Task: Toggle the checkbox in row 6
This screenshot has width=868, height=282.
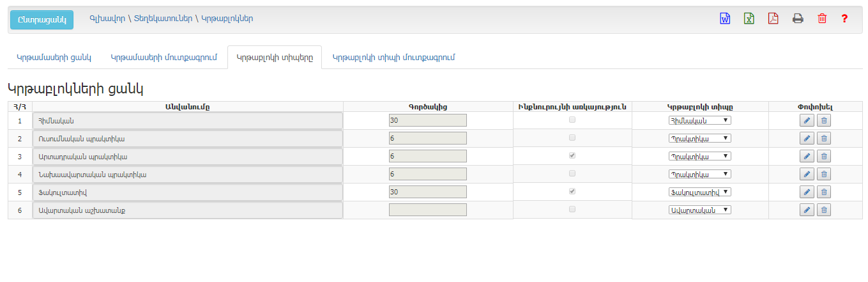Action: coord(572,209)
